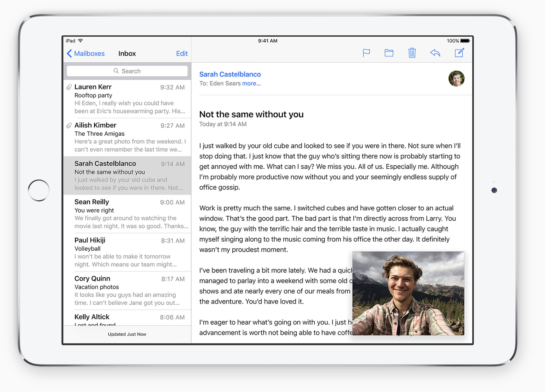Delete email with the trash icon
The height and width of the screenshot is (392, 545).
click(x=412, y=53)
